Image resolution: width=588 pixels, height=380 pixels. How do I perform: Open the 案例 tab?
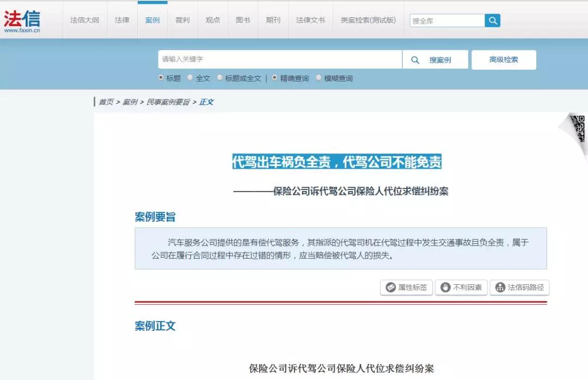(152, 20)
